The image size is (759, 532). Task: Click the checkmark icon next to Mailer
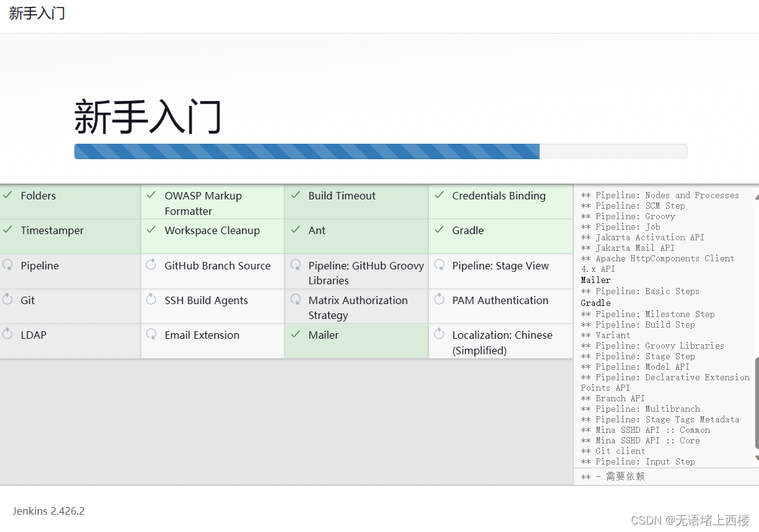point(296,334)
